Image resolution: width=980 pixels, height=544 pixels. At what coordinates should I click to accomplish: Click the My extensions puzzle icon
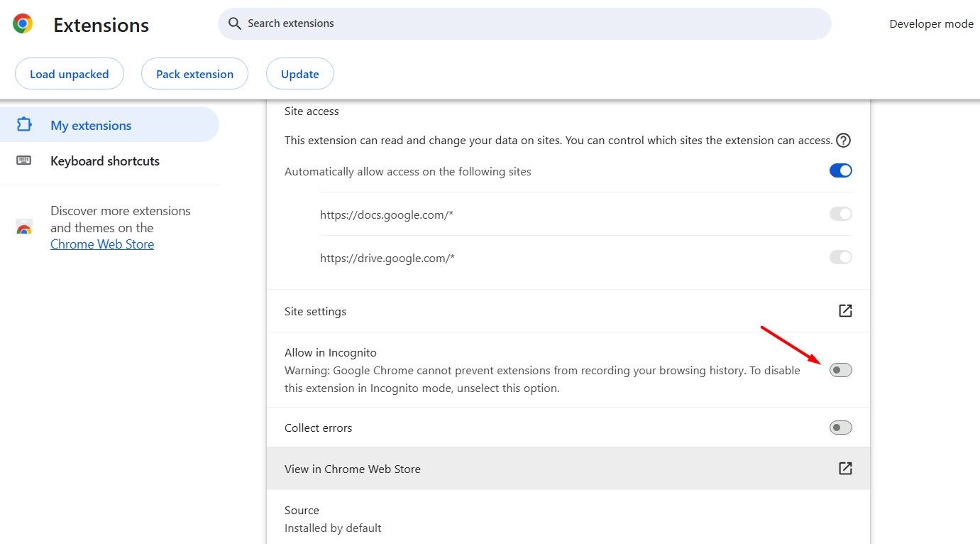(x=24, y=125)
